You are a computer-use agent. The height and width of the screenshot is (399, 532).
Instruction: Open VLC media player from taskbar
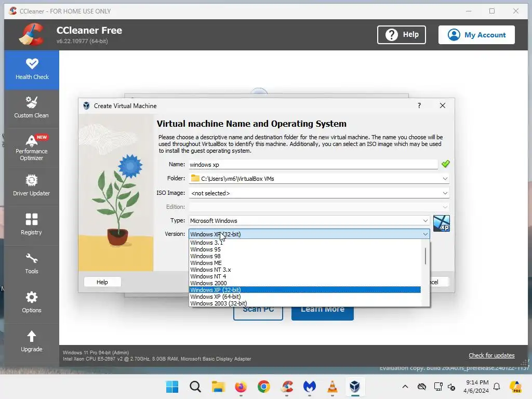tap(332, 387)
